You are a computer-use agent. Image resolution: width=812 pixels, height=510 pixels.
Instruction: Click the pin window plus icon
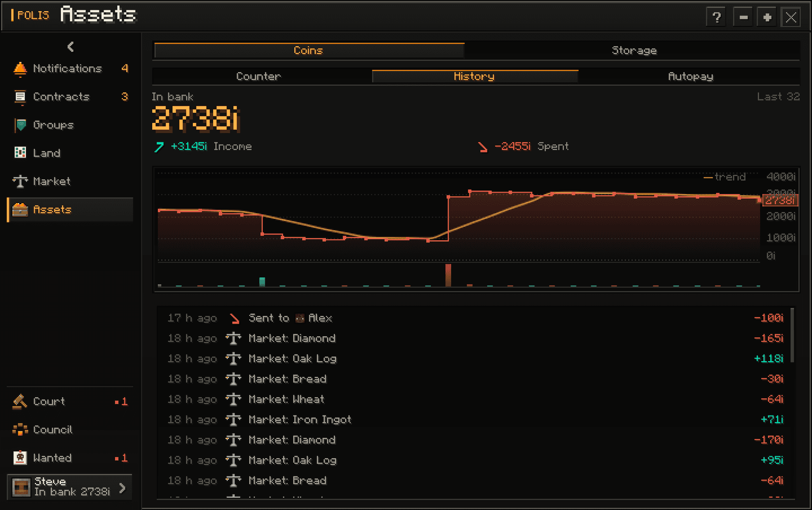[x=767, y=17]
